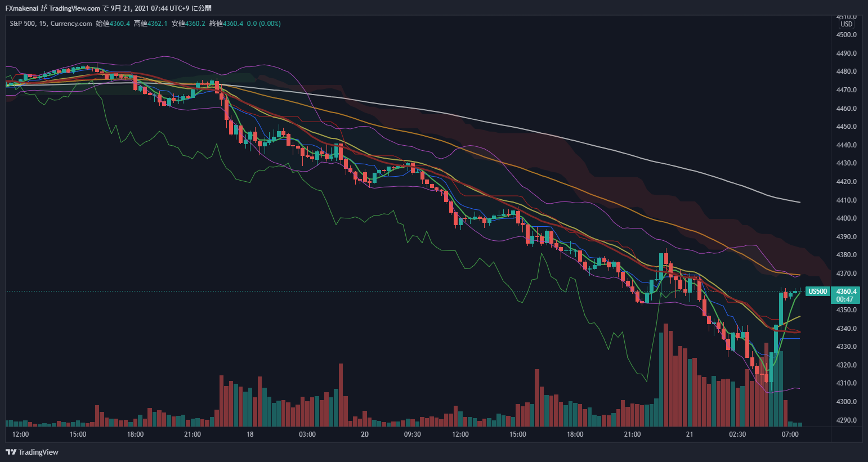The height and width of the screenshot is (462, 868).
Task: Click the TradingView.com text in header
Action: coord(75,8)
